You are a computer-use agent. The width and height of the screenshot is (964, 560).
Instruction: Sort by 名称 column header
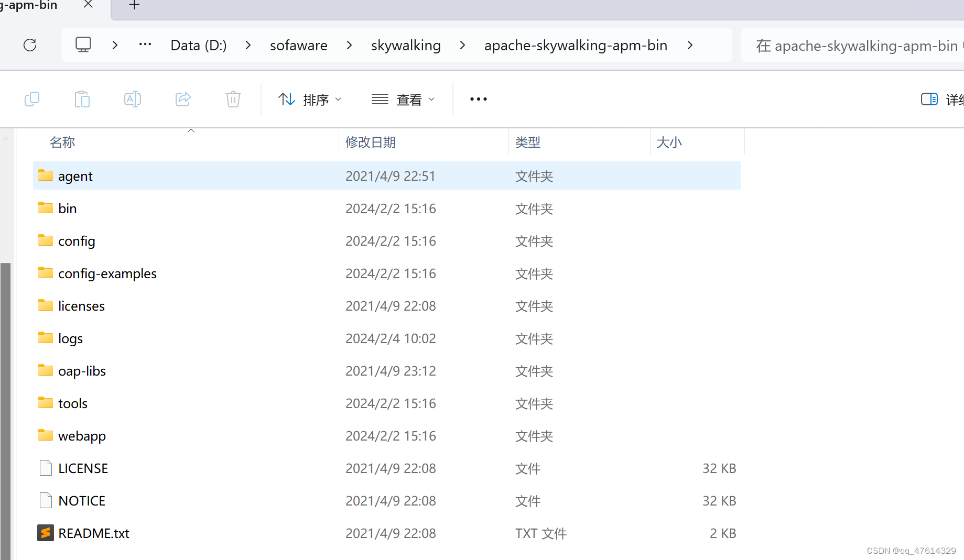62,142
